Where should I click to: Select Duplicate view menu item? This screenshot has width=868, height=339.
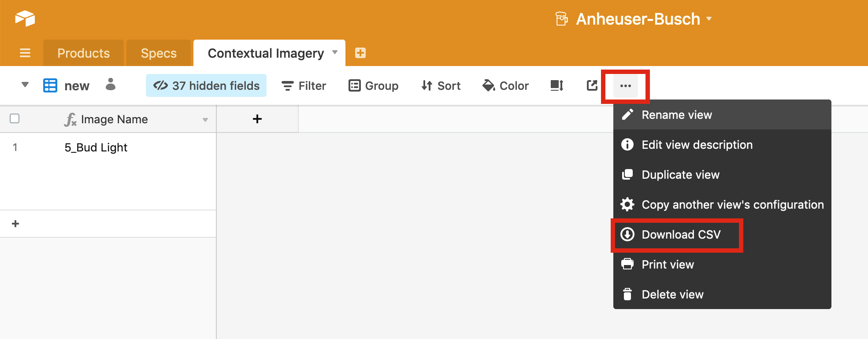pos(722,175)
